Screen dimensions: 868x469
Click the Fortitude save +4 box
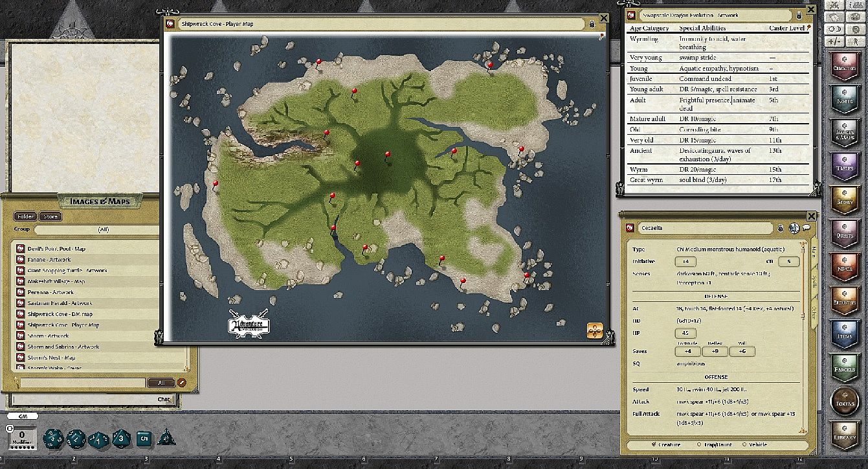[687, 352]
